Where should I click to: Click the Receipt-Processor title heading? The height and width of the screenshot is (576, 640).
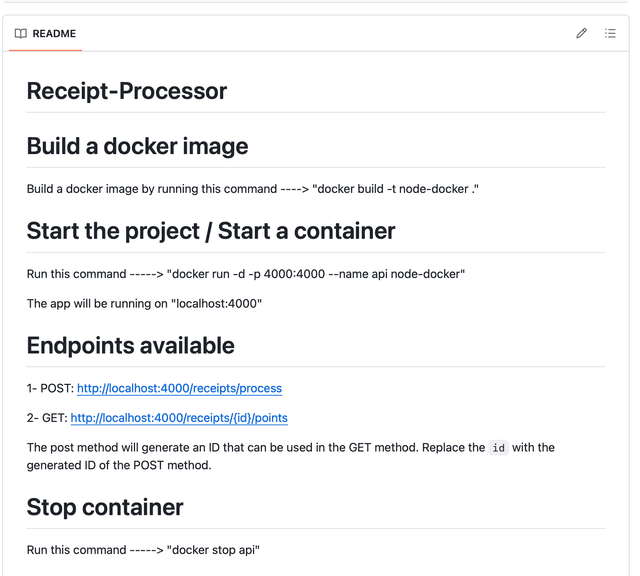point(127,91)
